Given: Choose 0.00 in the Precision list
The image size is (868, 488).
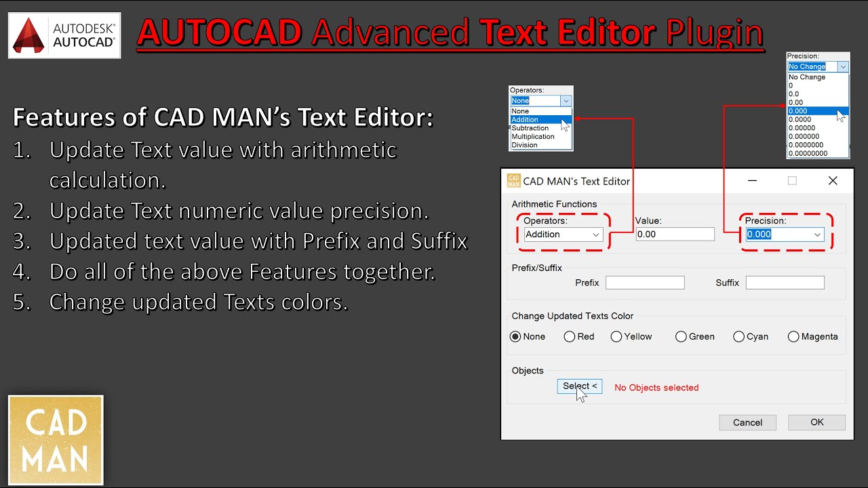Looking at the screenshot, I should (818, 102).
